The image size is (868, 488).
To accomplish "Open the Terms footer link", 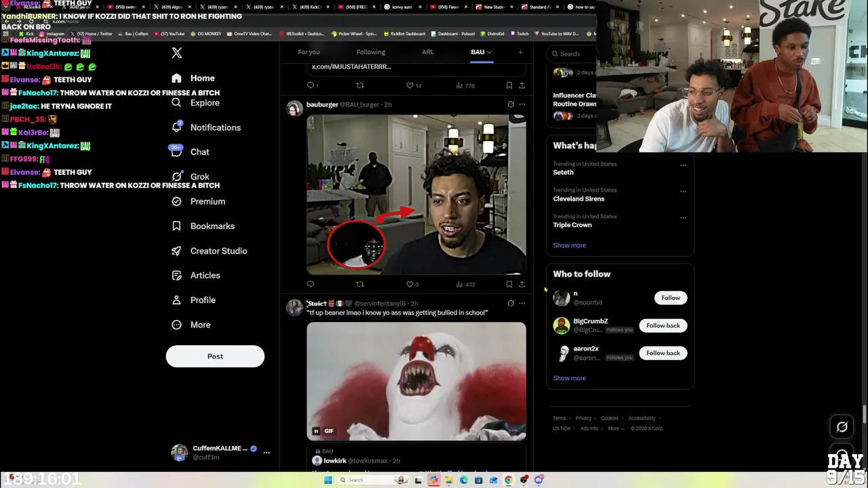I will (559, 418).
